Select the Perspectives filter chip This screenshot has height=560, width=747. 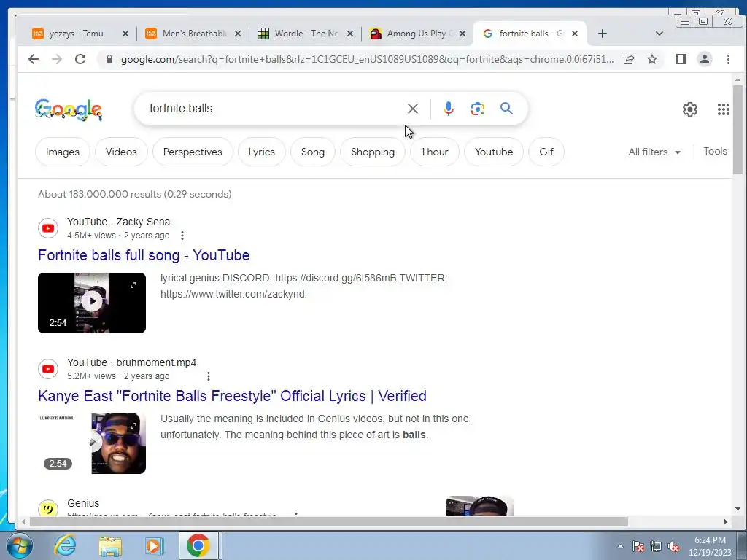coord(193,152)
